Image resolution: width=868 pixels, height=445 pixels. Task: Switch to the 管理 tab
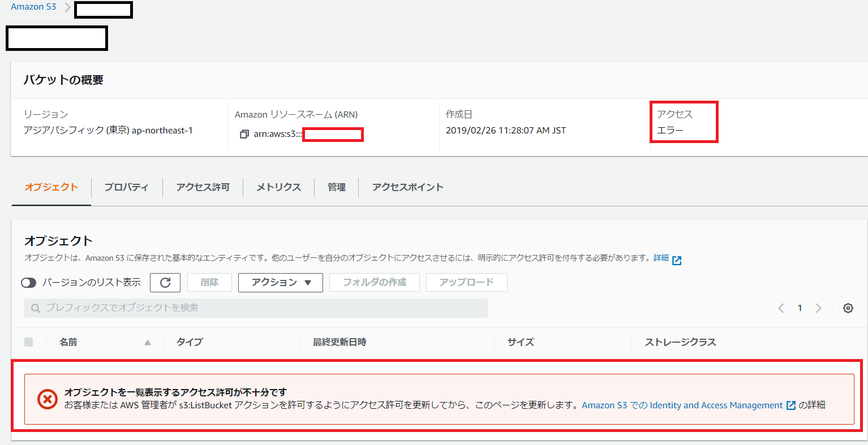(337, 187)
